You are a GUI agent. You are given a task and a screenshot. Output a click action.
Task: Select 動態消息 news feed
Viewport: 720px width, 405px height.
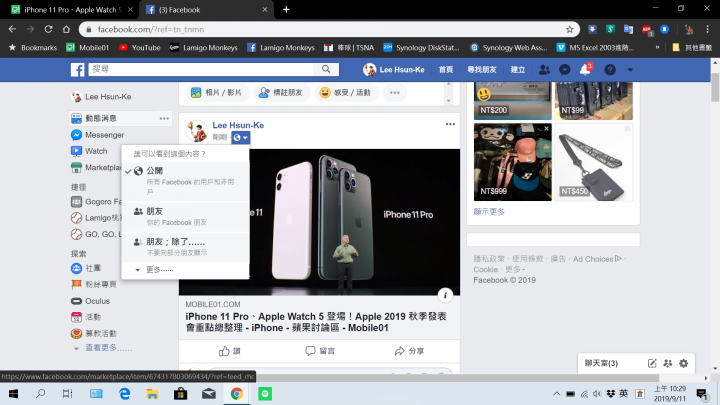click(x=101, y=118)
